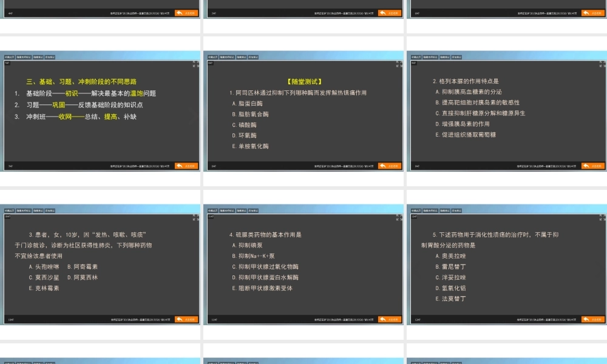Choose option B. 阿奇霉素 in question 3
Viewport: 607px width, 364px height.
pyautogui.click(x=83, y=266)
